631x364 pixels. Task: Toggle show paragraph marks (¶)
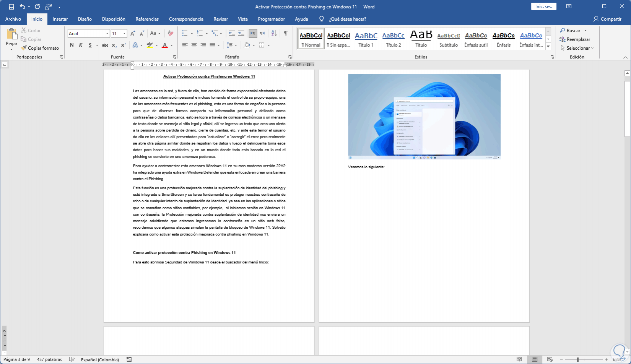[x=286, y=34]
